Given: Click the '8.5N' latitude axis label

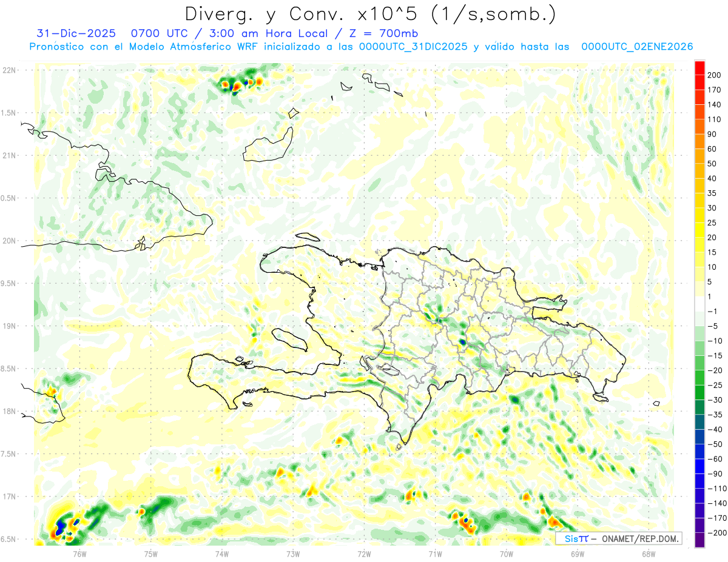Looking at the screenshot, I should 7,369.
